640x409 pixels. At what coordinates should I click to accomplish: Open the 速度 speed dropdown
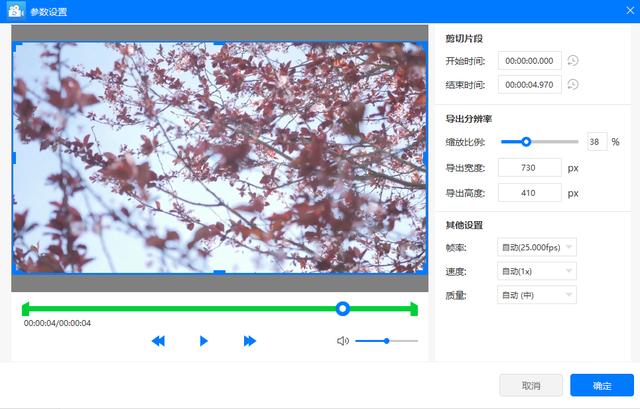[x=536, y=271]
